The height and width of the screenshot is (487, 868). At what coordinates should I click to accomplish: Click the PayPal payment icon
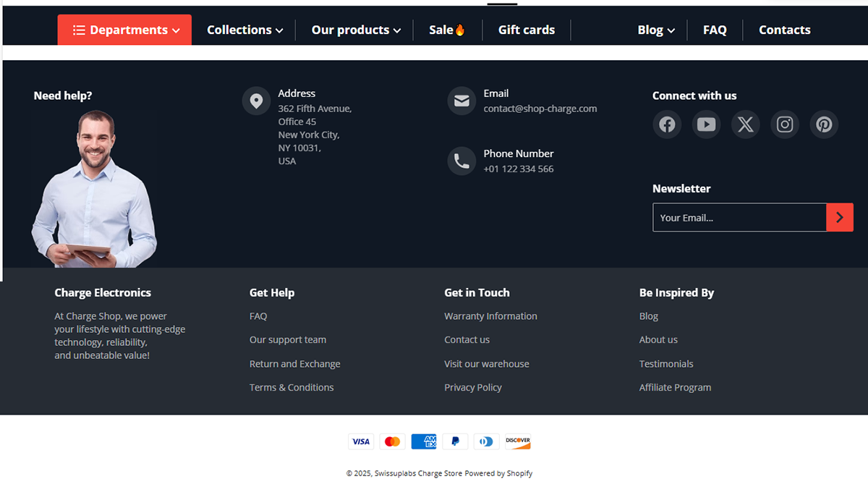[x=455, y=441]
